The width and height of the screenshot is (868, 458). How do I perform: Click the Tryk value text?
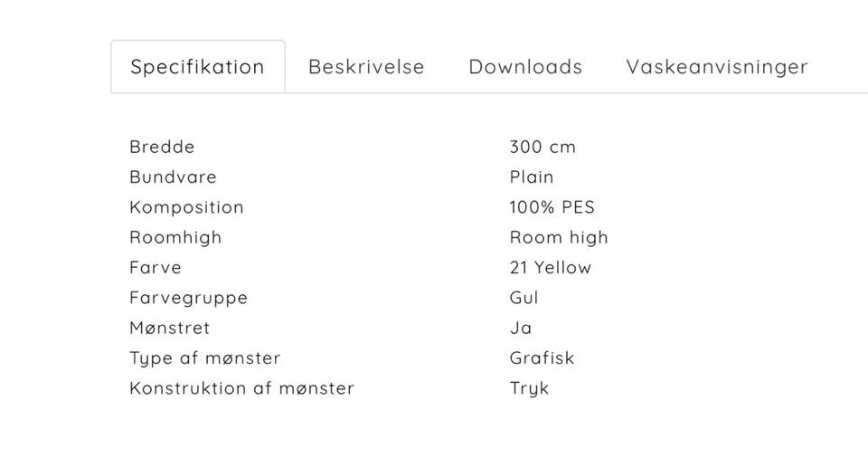[x=529, y=388]
